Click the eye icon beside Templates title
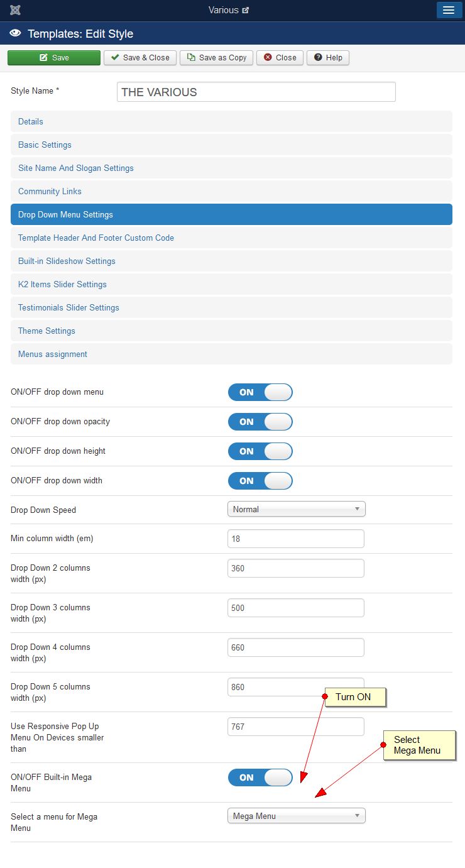Image resolution: width=465 pixels, height=868 pixels. tap(16, 33)
